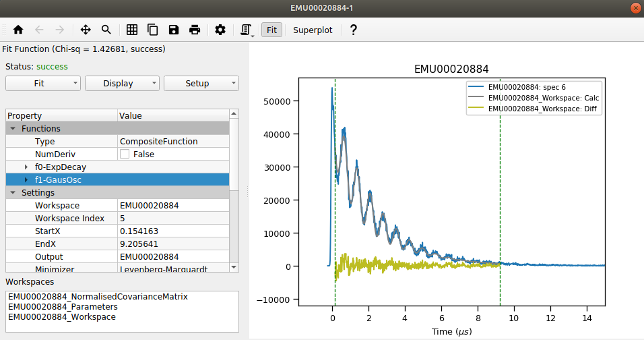Toggle the NumDeriv checkbox
The height and width of the screenshot is (340, 644).
125,154
